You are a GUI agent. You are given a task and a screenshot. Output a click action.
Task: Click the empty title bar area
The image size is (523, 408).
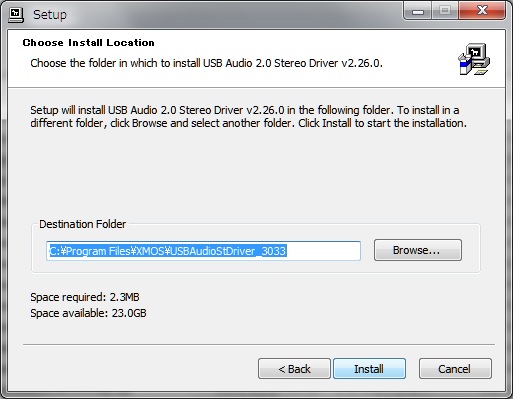pos(233,15)
